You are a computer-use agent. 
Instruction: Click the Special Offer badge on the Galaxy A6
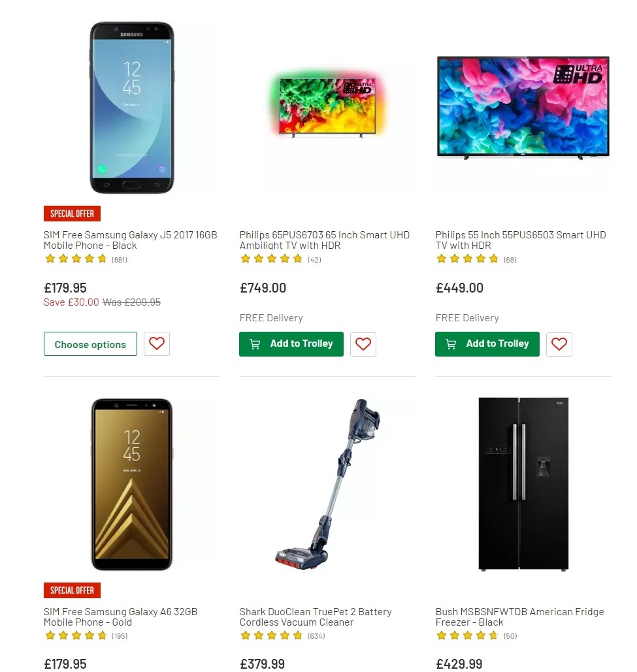pyautogui.click(x=72, y=590)
